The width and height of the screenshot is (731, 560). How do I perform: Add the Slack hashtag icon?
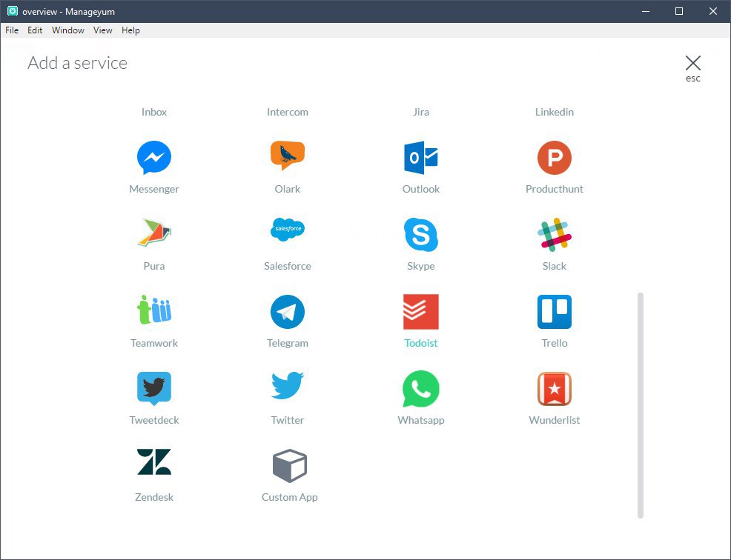tap(555, 234)
